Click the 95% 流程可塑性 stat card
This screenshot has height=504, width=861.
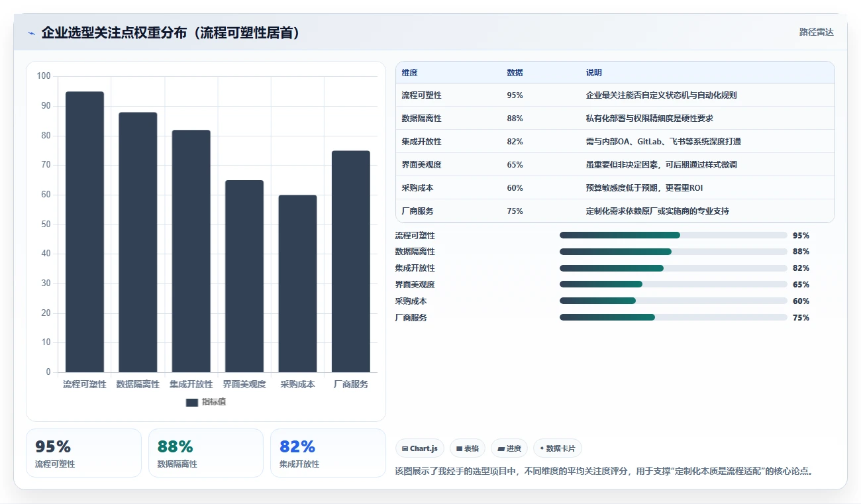pyautogui.click(x=83, y=453)
